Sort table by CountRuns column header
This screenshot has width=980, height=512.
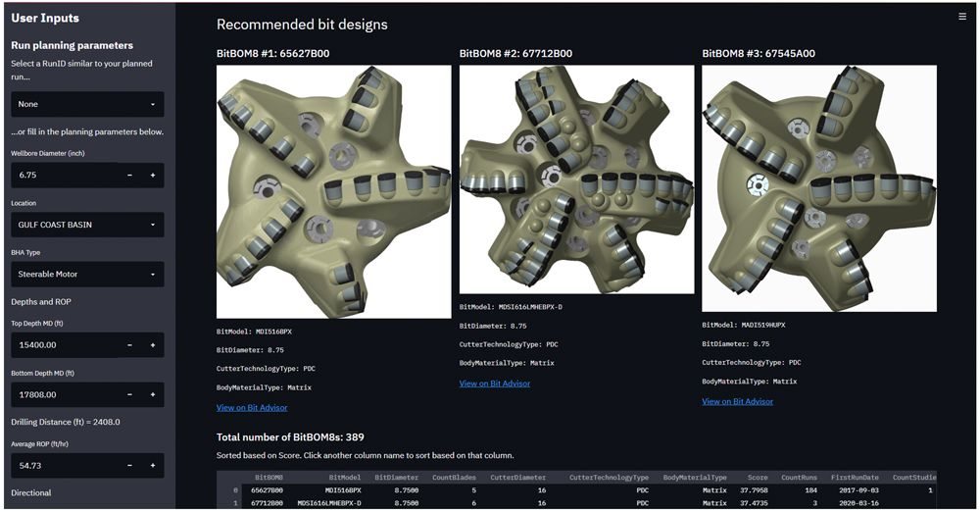tap(799, 477)
